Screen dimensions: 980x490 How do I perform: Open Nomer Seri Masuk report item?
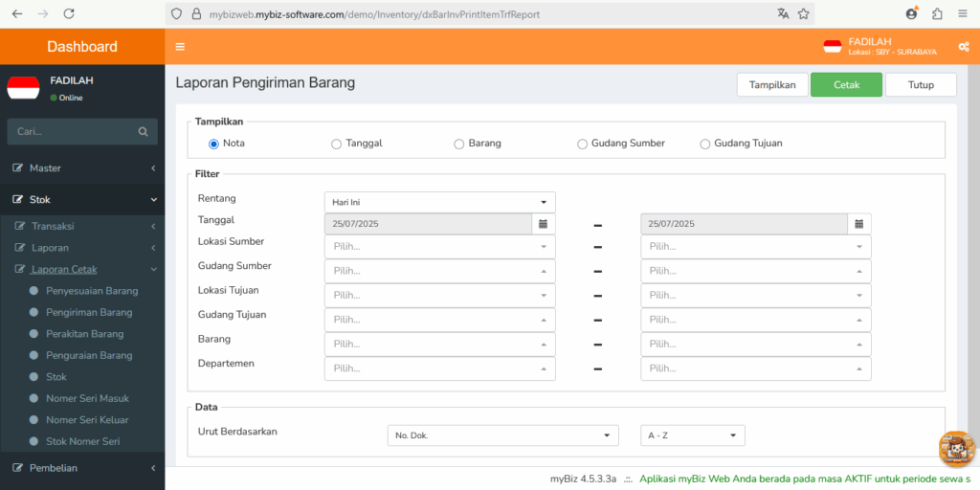click(87, 398)
